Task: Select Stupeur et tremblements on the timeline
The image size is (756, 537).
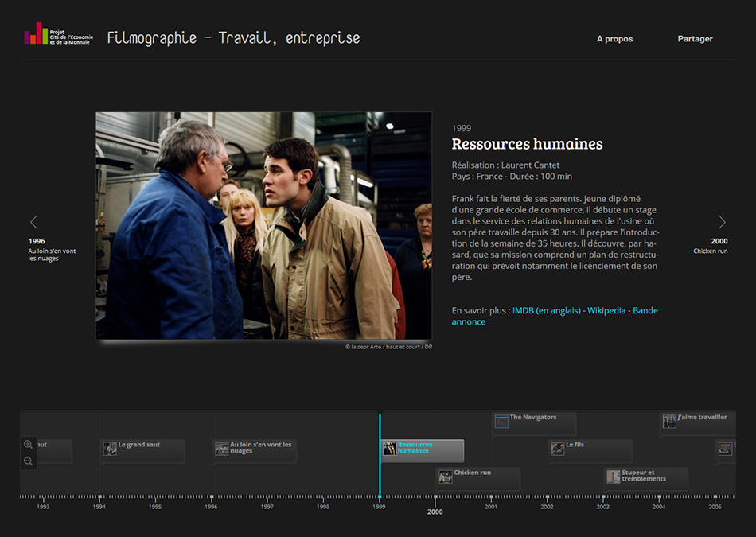Action: click(x=646, y=479)
